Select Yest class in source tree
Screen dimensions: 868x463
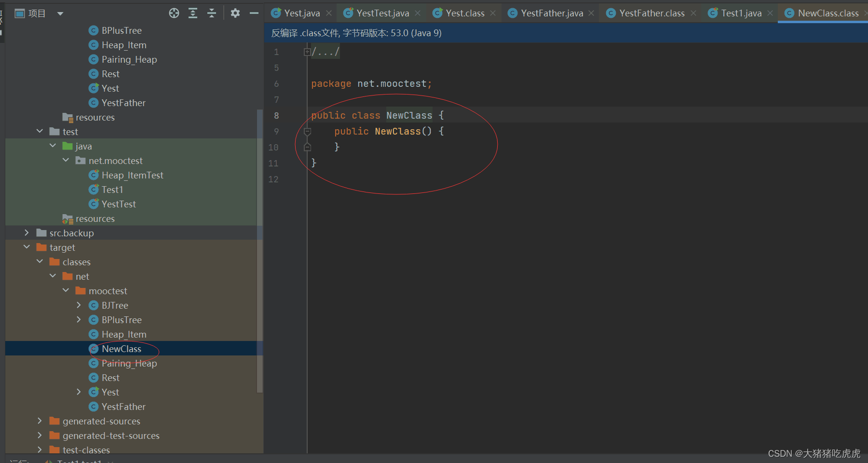[110, 88]
